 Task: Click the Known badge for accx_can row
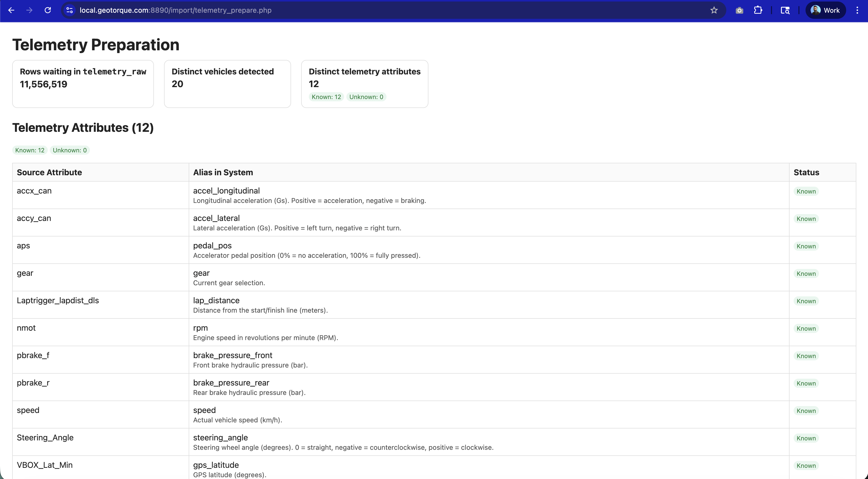coord(806,191)
